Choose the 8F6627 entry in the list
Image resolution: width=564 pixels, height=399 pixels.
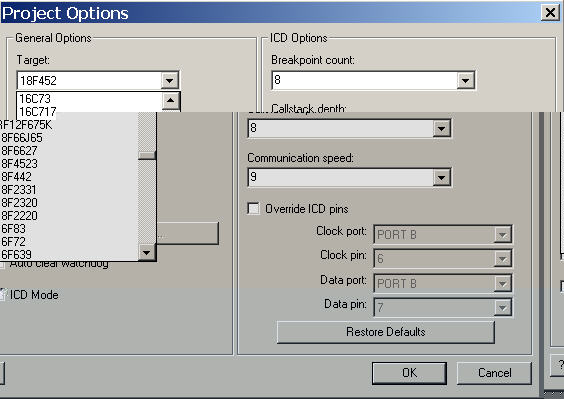coord(68,151)
